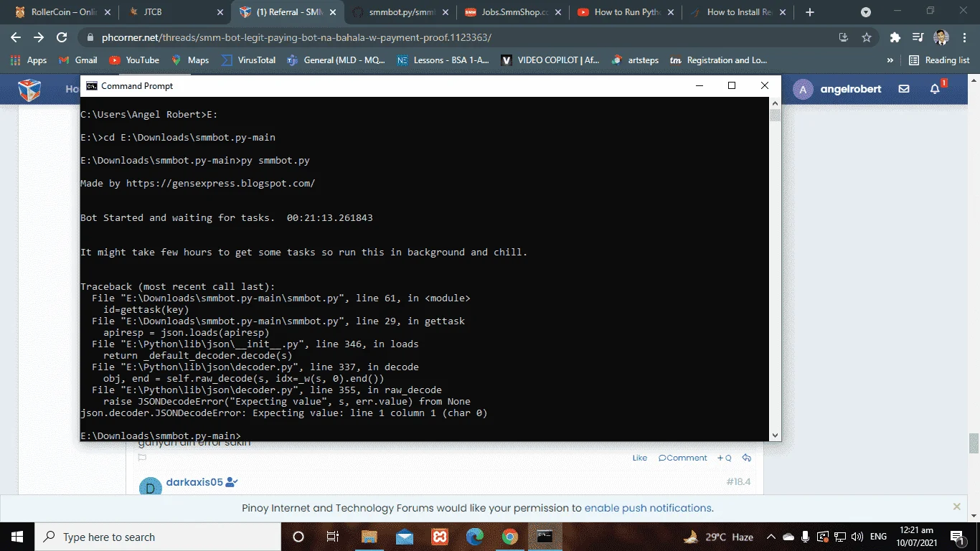Click the reply arrow icon on the post
The height and width of the screenshot is (551, 980).
747,458
